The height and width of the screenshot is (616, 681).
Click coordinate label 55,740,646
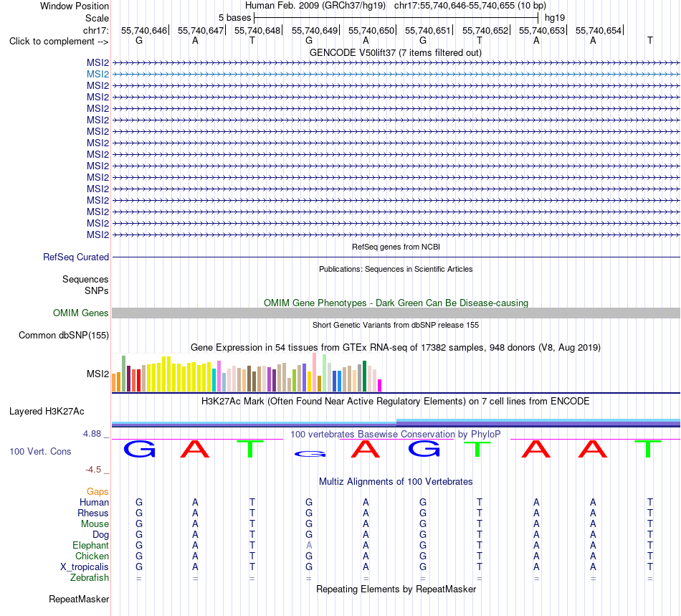coord(144,30)
